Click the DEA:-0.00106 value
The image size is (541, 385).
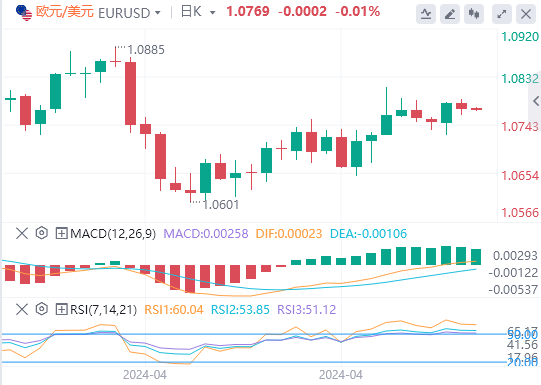coord(368,234)
